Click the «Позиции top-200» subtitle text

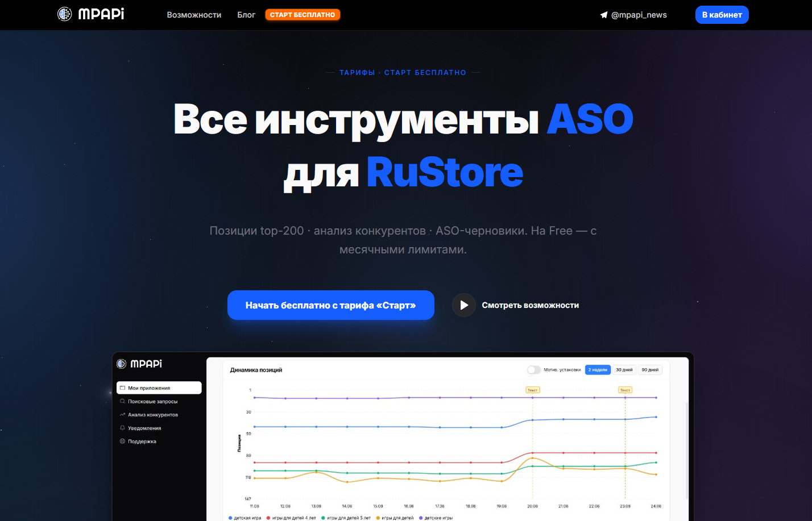[x=257, y=231]
